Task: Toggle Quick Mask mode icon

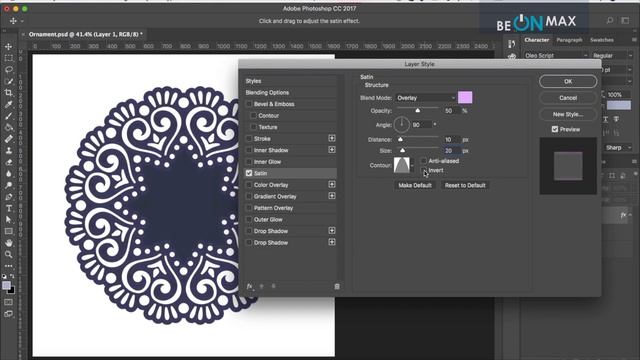Action: [9, 302]
